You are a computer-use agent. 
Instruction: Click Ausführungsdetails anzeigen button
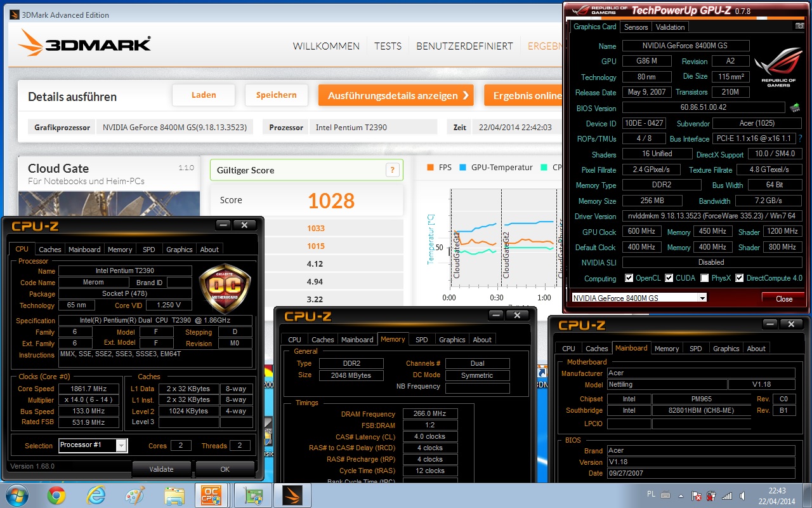click(x=396, y=96)
